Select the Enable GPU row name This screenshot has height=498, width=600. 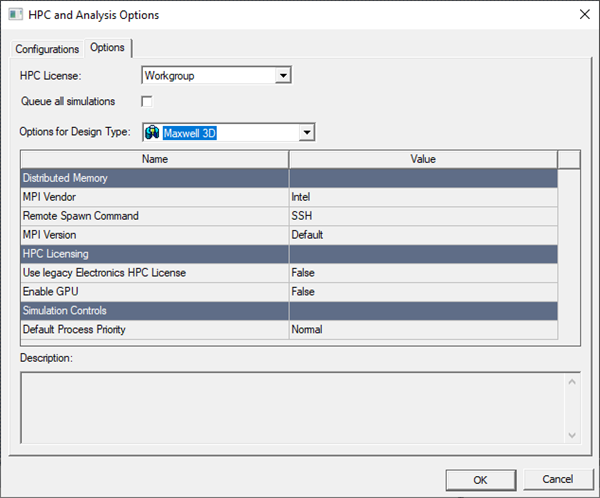(x=155, y=292)
